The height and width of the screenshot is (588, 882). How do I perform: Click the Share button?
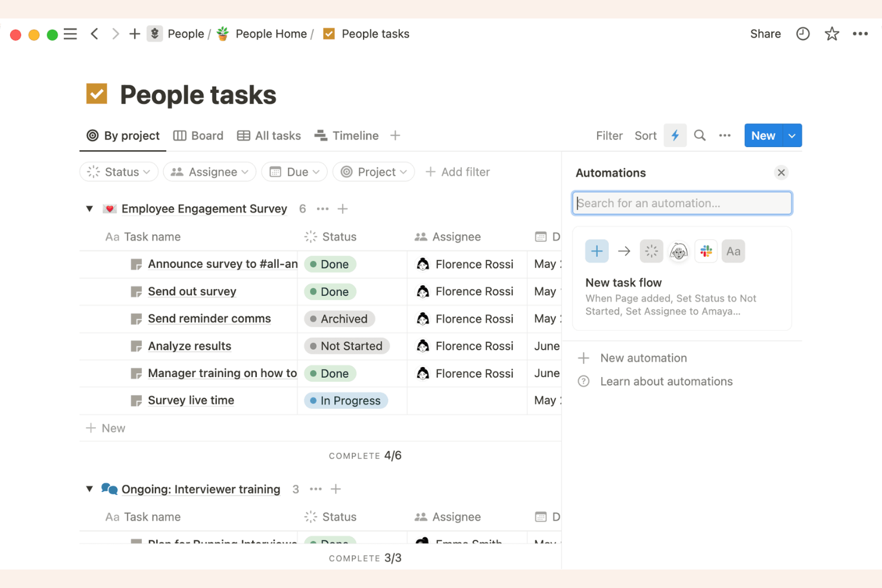tap(765, 34)
